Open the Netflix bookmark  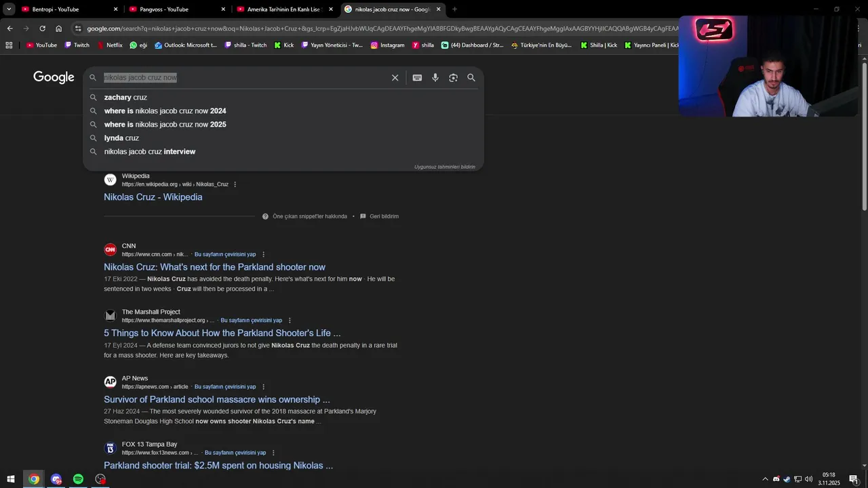(x=110, y=45)
